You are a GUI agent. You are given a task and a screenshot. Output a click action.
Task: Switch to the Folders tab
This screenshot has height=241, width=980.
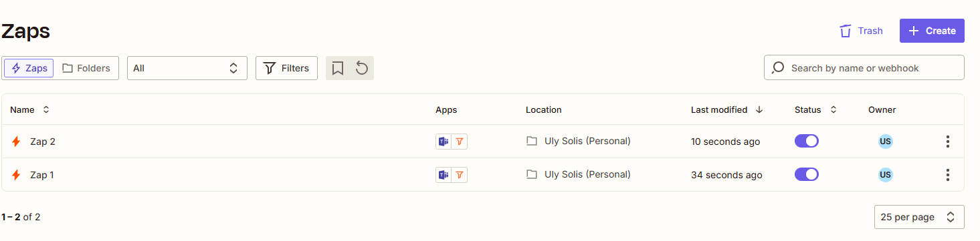[86, 68]
